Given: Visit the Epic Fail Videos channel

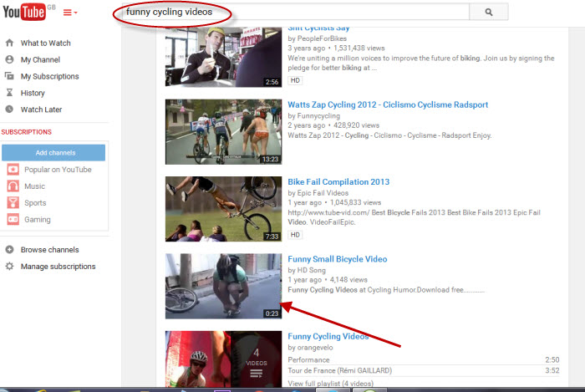Looking at the screenshot, I should point(323,193).
